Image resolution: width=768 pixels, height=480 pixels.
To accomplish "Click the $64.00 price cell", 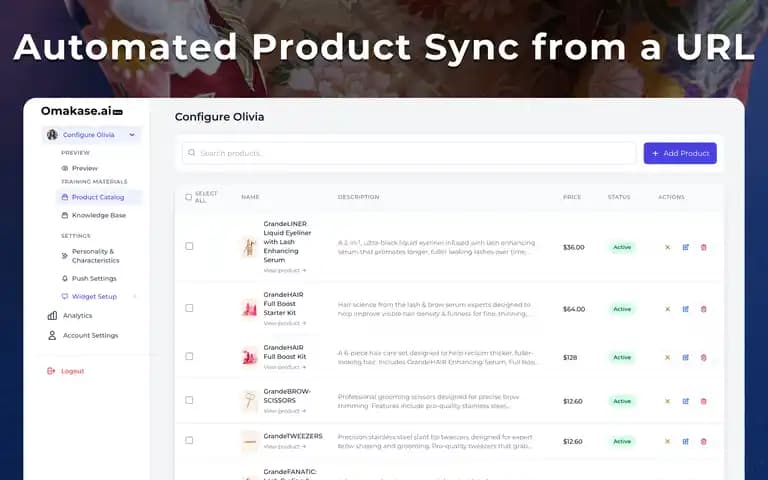I will pos(574,309).
